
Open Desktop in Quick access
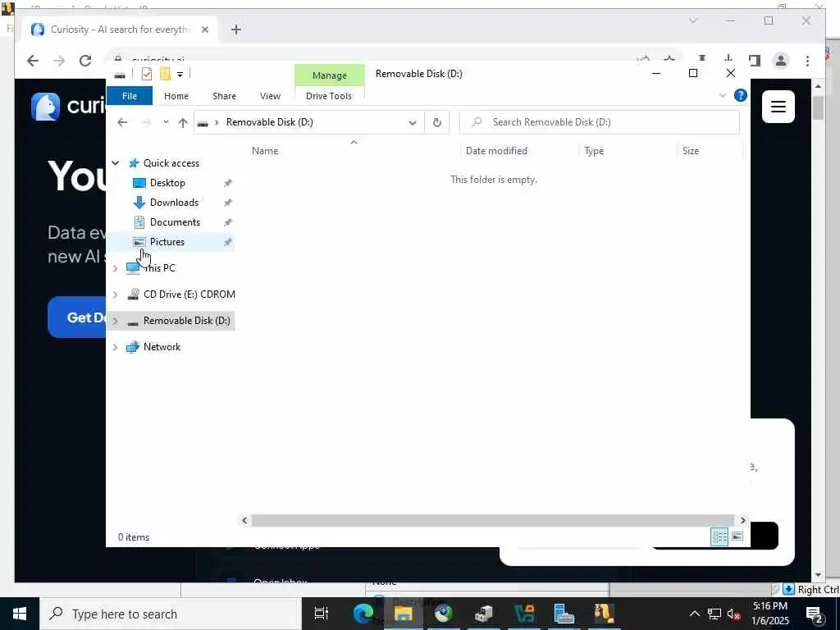pyautogui.click(x=167, y=183)
